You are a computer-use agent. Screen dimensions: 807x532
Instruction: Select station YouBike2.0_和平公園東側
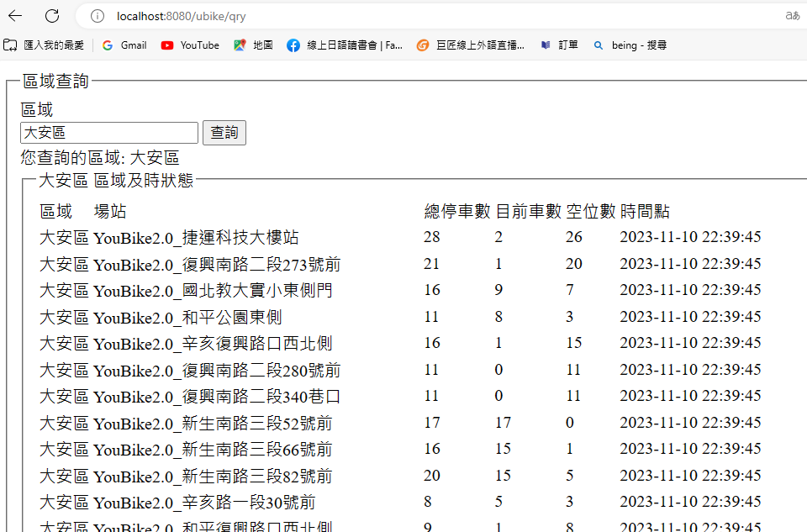(187, 318)
